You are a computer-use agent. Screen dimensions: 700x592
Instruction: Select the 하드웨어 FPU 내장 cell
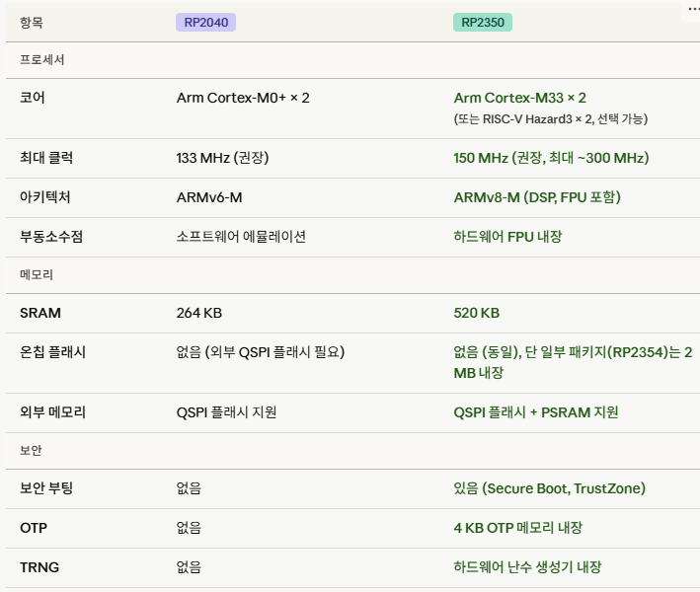point(507,237)
